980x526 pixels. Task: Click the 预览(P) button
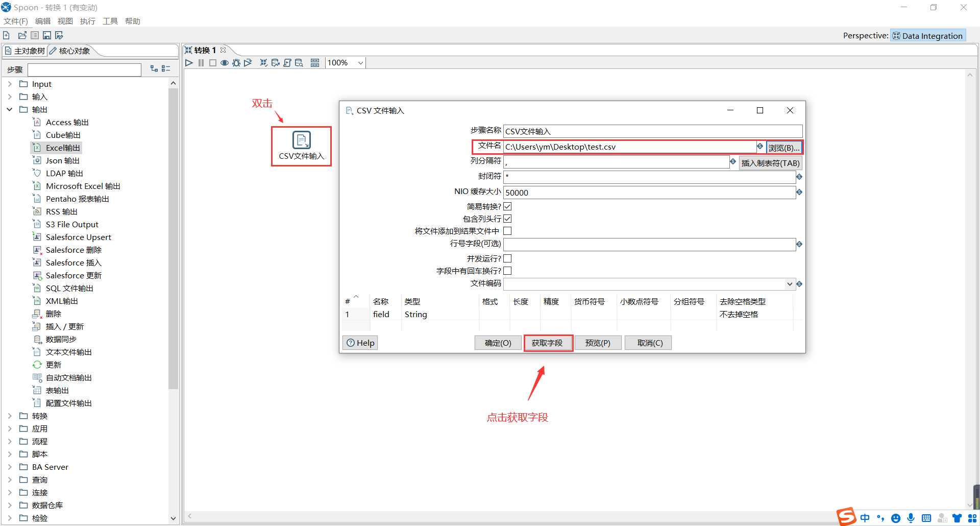coord(598,343)
